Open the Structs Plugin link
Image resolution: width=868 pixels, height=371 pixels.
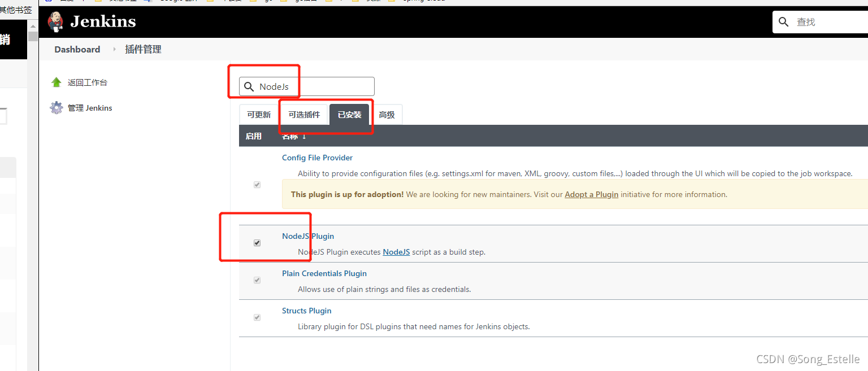point(307,311)
